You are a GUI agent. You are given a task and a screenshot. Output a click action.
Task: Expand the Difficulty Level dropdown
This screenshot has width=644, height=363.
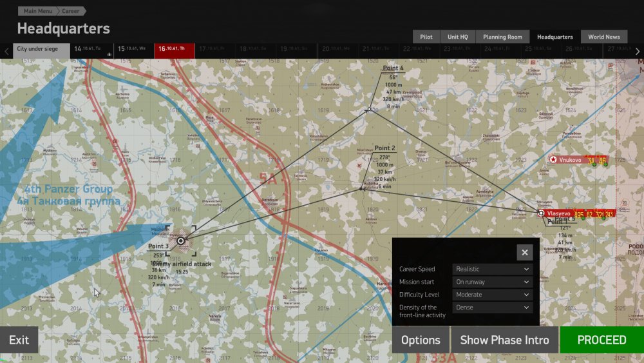pyautogui.click(x=493, y=295)
